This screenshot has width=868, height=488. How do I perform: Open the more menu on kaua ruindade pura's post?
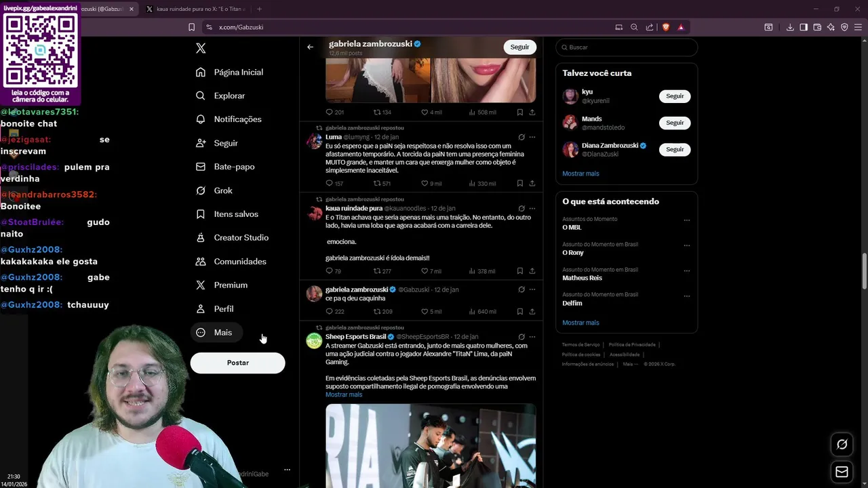pos(532,208)
